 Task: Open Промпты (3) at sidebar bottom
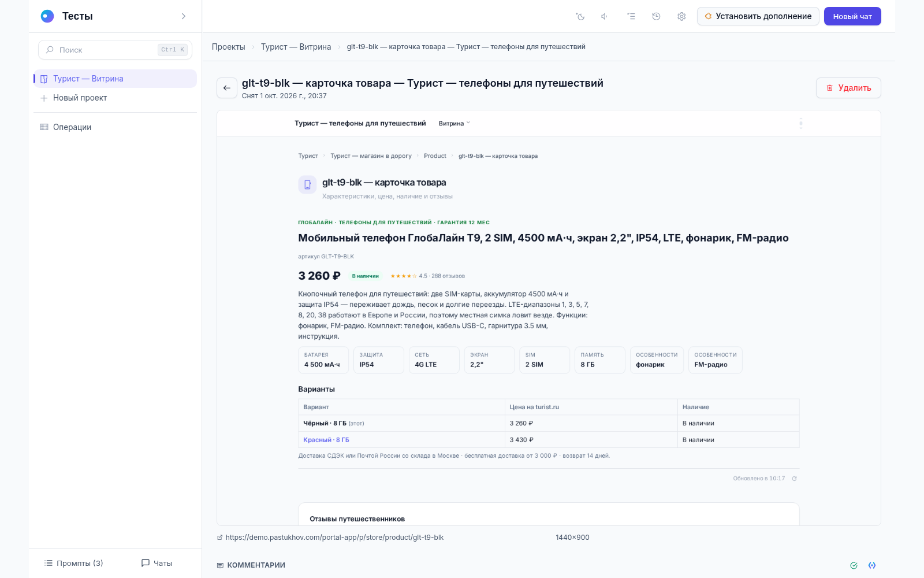[x=74, y=563]
